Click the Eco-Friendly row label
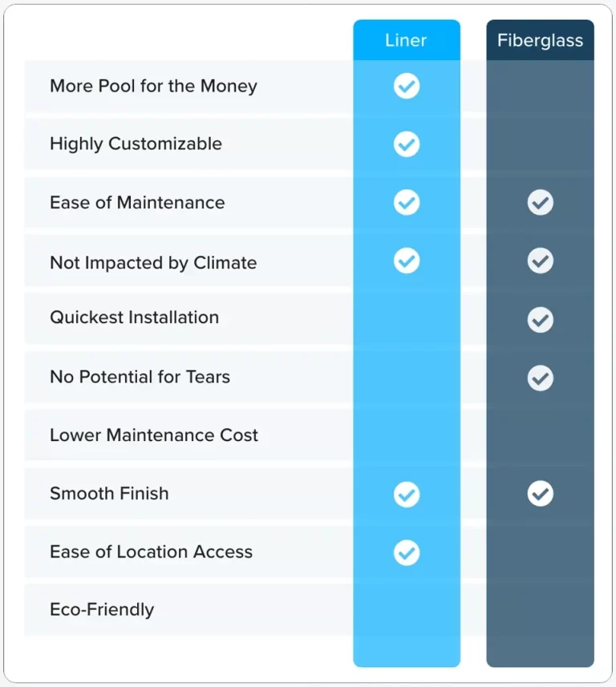Screen dimensions: 616x687 pos(102,609)
